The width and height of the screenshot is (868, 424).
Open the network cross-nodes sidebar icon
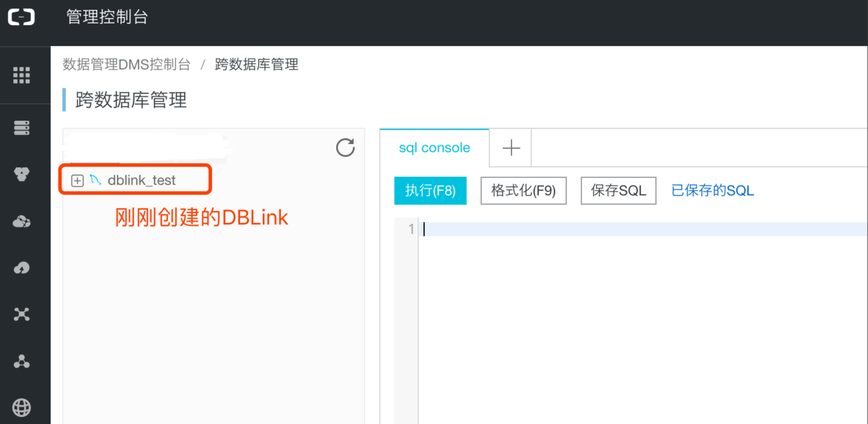pyautogui.click(x=22, y=314)
